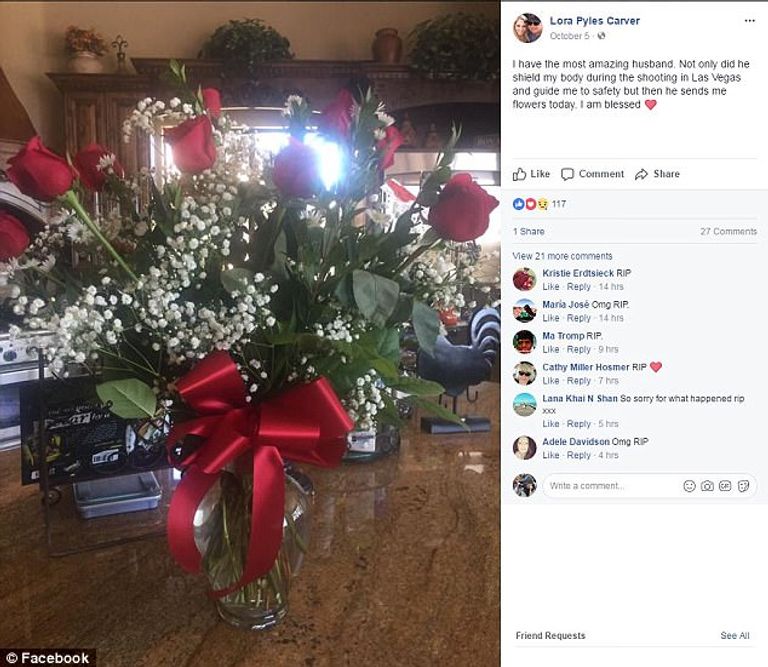The width and height of the screenshot is (768, 667).
Task: Click the Comment speech bubble icon
Action: 567,174
